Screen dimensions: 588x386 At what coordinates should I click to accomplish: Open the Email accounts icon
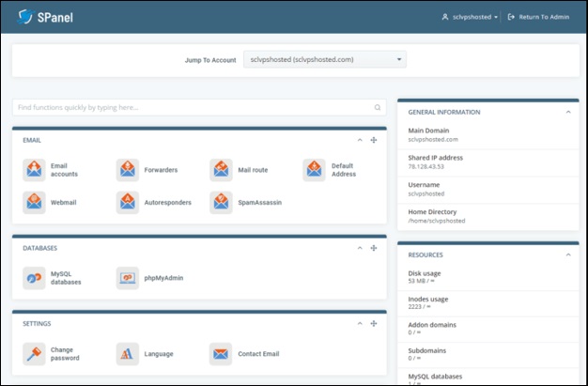pos(34,170)
